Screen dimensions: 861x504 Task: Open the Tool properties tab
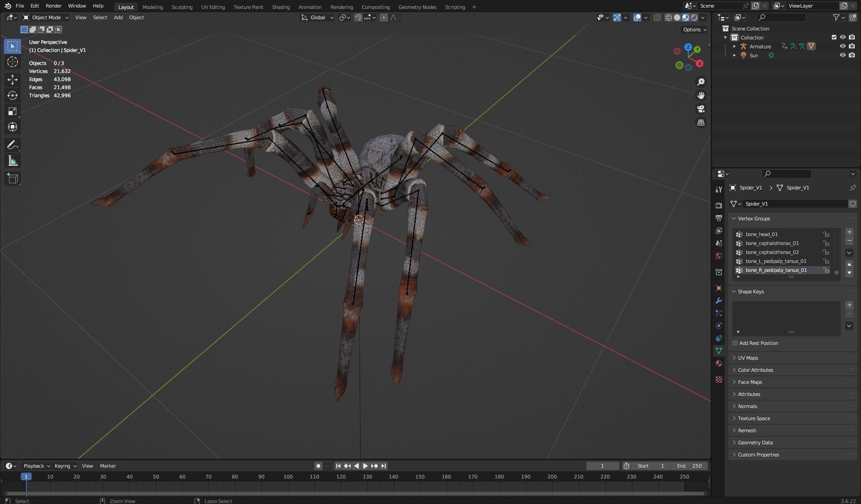(719, 190)
